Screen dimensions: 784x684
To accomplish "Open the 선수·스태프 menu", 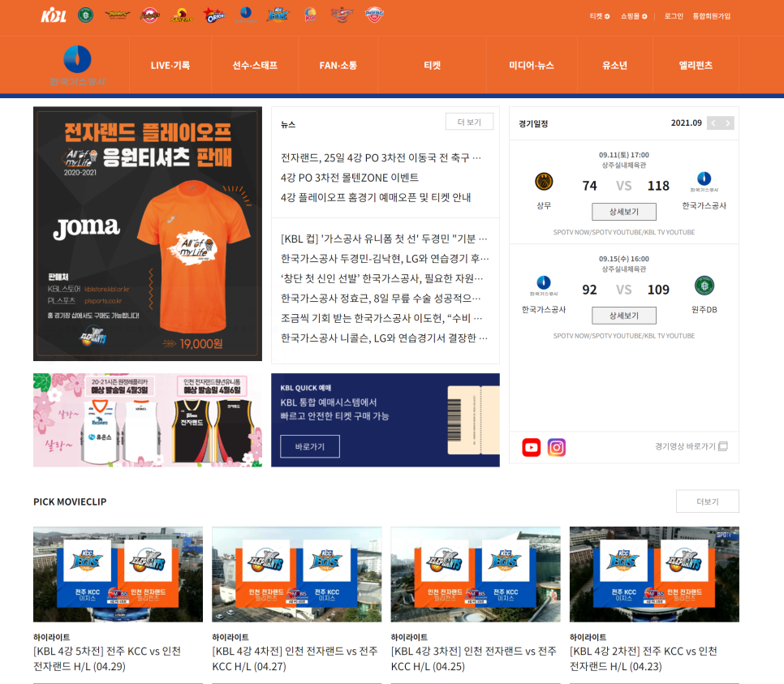I will click(x=255, y=65).
